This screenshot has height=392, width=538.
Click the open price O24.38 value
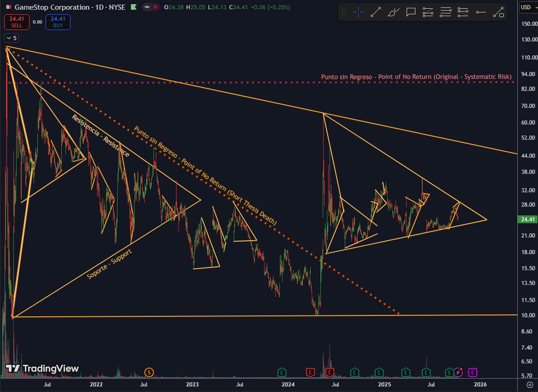(x=174, y=7)
